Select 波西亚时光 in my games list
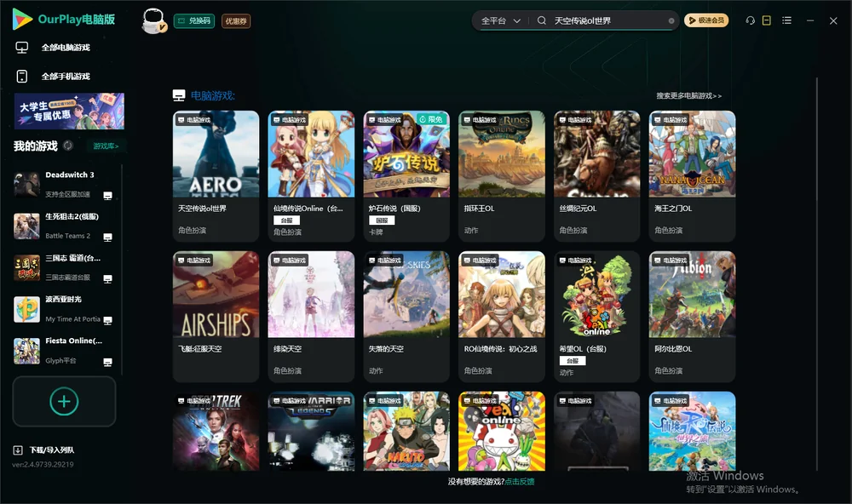 pos(64,309)
